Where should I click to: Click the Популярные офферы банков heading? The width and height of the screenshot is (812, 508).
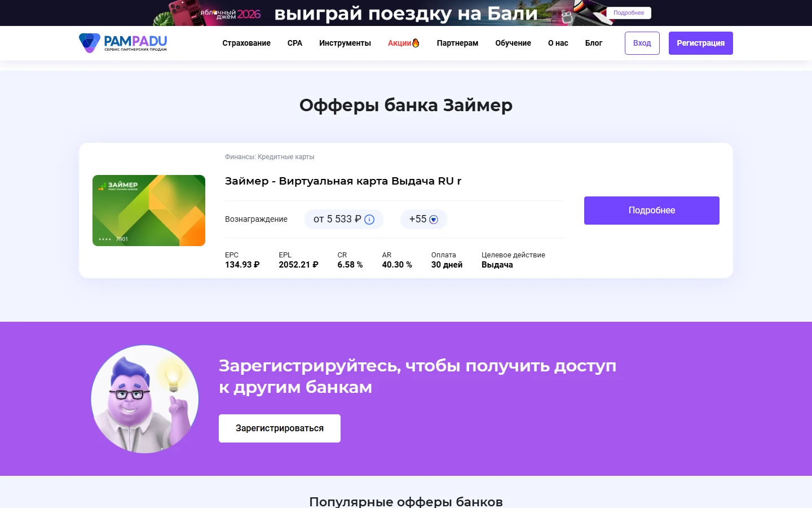[406, 501]
